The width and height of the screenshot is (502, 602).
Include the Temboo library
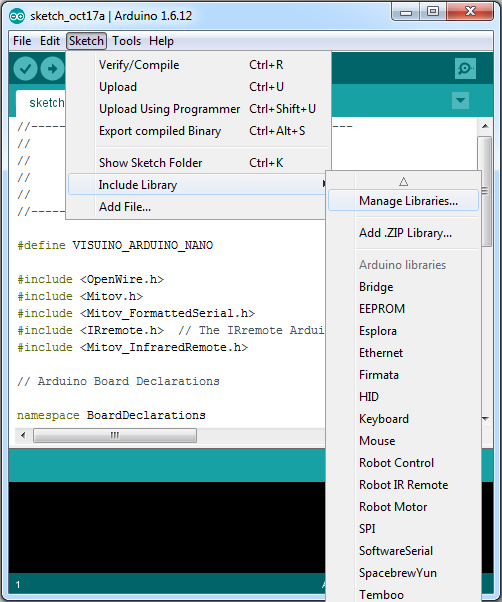[403, 594]
